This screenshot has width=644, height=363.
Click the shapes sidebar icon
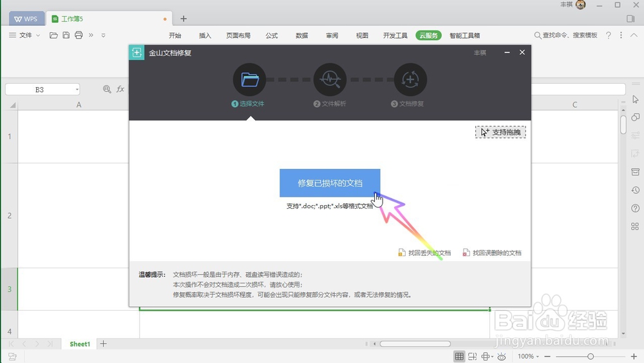point(636,117)
